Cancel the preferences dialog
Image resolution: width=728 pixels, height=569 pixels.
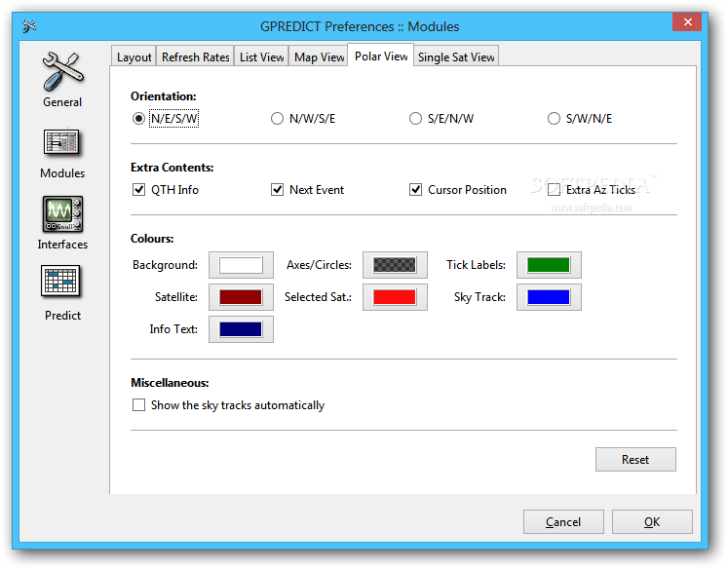[x=563, y=522]
